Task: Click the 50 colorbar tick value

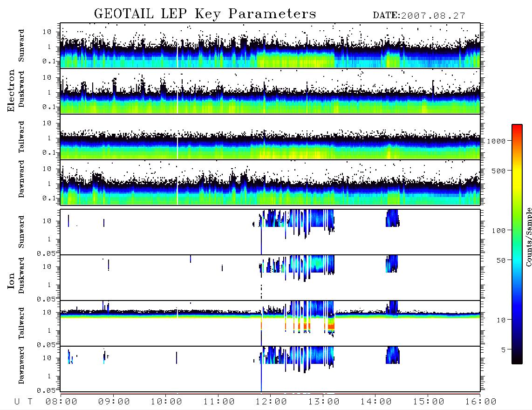Action: [x=501, y=260]
